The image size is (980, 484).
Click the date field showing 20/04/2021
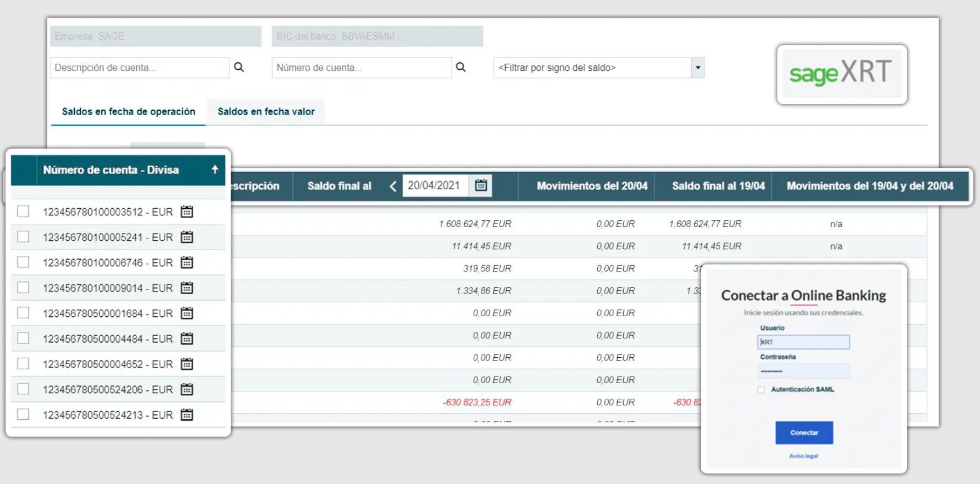(x=435, y=186)
